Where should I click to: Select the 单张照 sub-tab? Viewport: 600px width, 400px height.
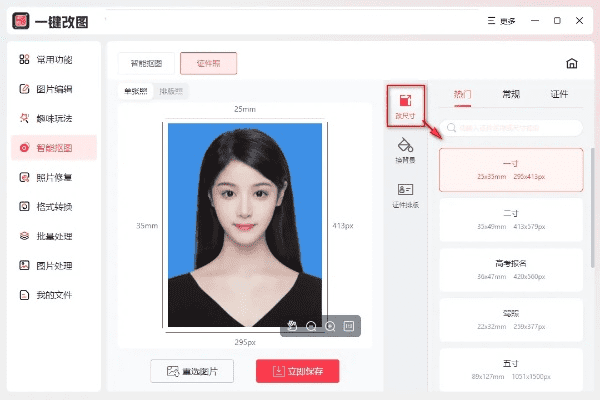[x=135, y=91]
